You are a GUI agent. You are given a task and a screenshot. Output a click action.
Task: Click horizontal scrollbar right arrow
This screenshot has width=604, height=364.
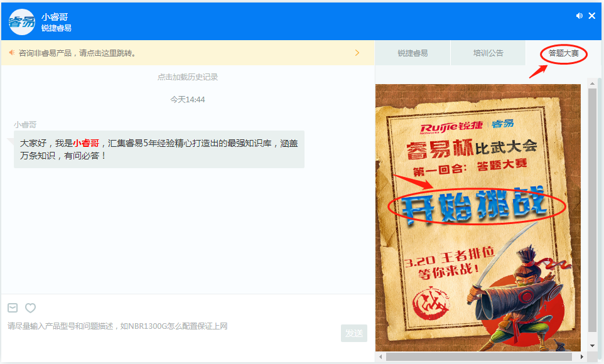click(581, 356)
